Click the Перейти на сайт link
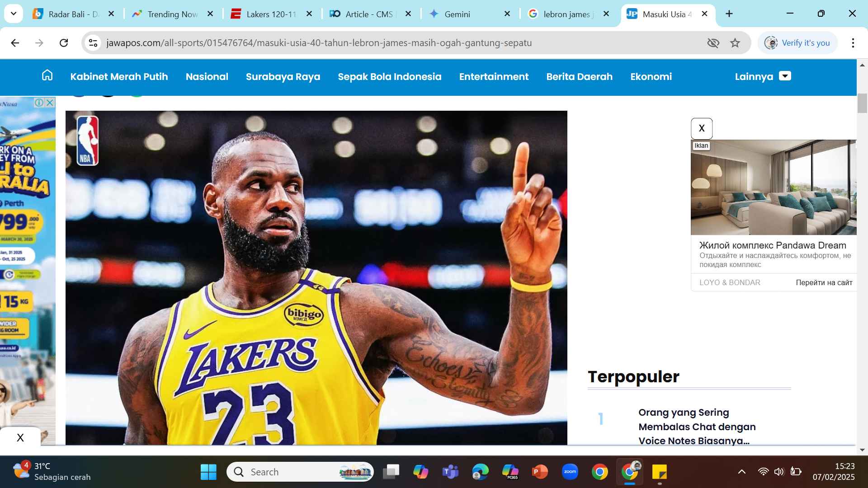 tap(824, 283)
